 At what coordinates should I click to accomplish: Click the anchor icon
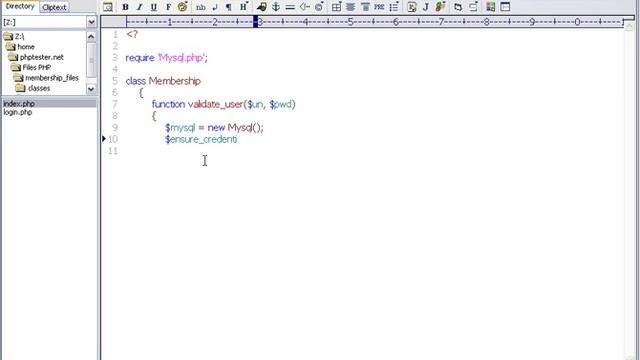(x=276, y=7)
